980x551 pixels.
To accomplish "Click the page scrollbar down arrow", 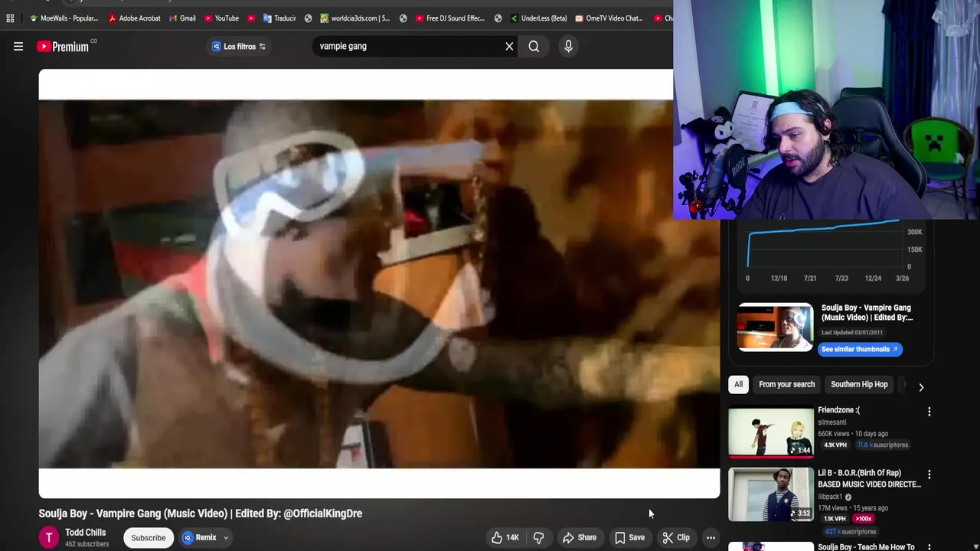I will click(x=975, y=546).
